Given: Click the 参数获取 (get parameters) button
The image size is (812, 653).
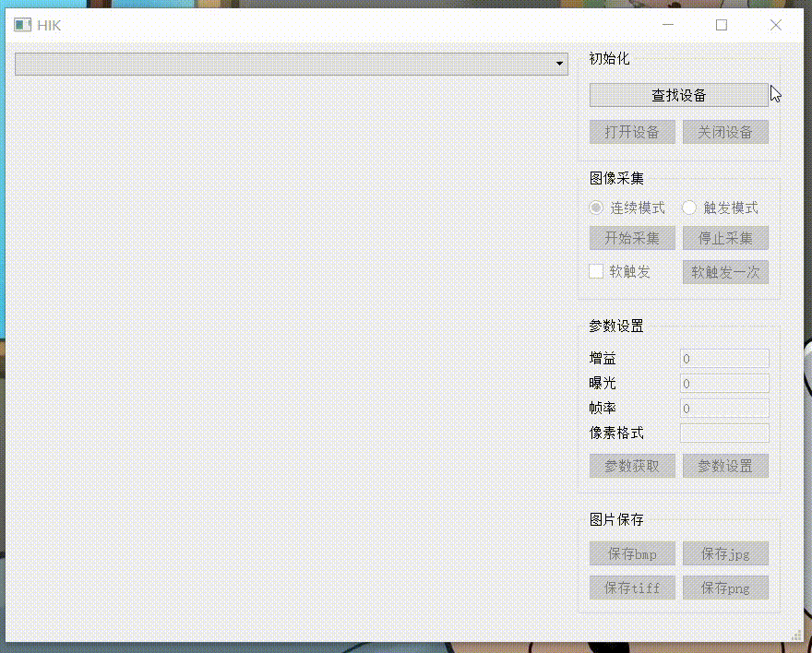Looking at the screenshot, I should (x=632, y=466).
